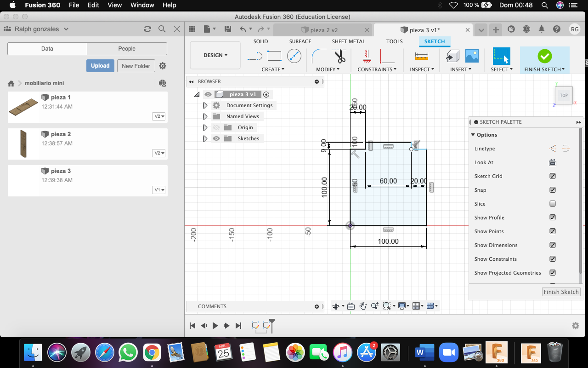
Task: Expand the Sketches tree node
Action: point(205,138)
